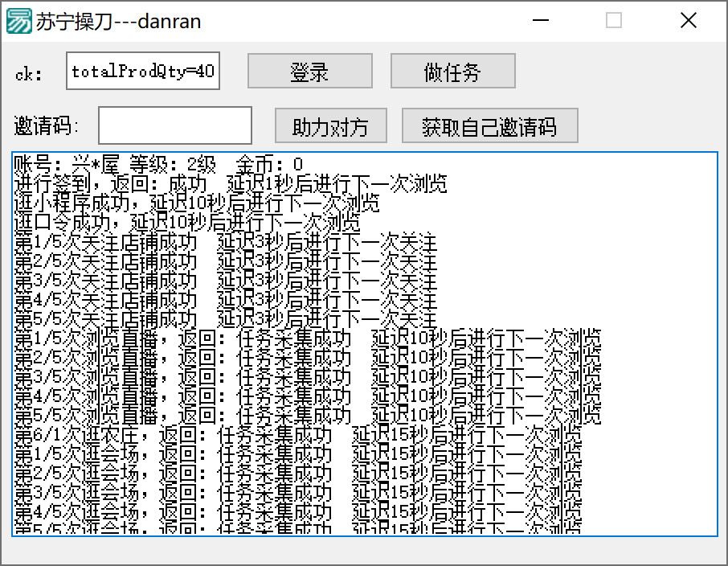Click the 第2/5次浏览直播 log line
The image size is (728, 566).
pyautogui.click(x=308, y=358)
